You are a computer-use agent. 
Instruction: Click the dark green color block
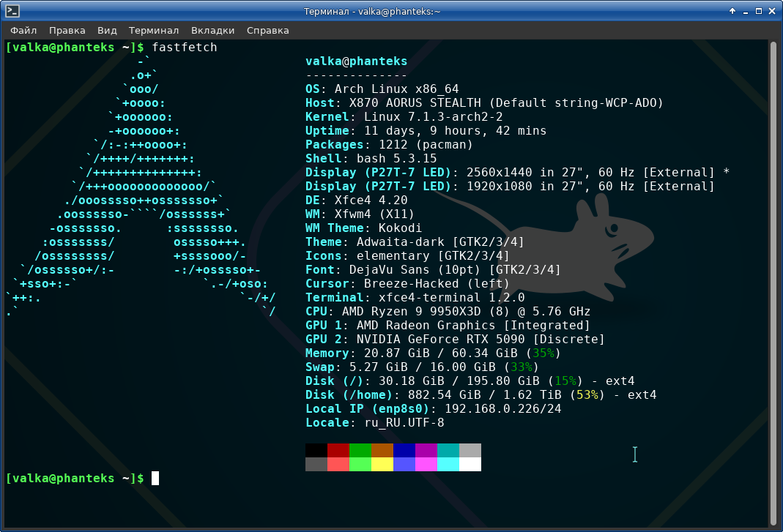(360, 450)
